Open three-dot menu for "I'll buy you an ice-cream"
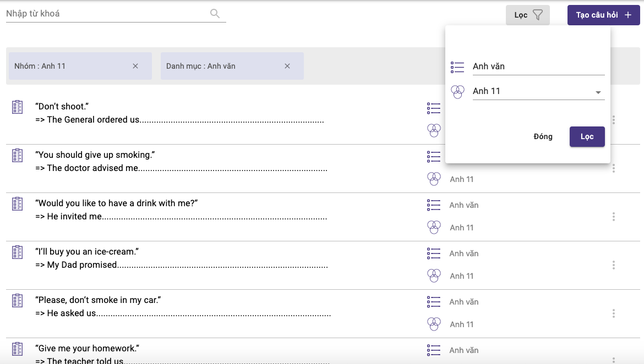The height and width of the screenshot is (364, 644). click(613, 265)
